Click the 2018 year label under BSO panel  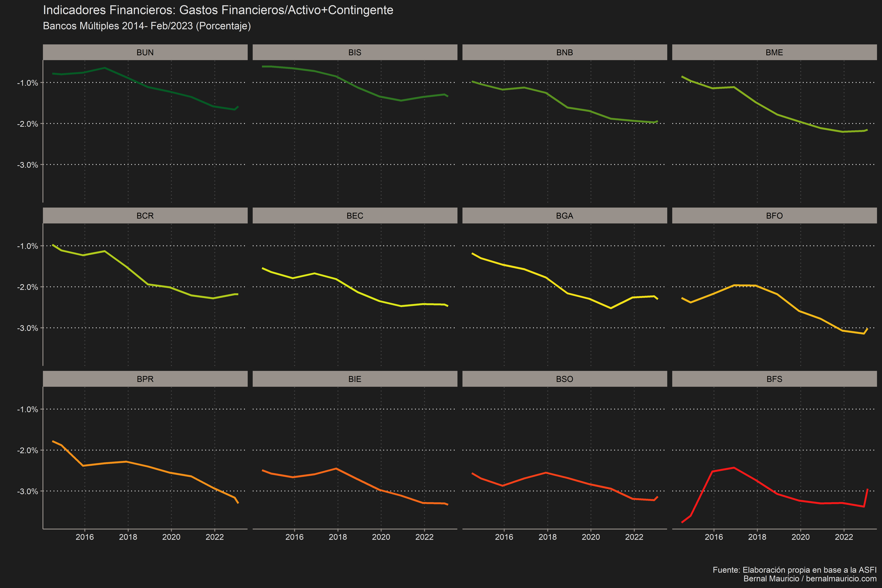click(547, 537)
